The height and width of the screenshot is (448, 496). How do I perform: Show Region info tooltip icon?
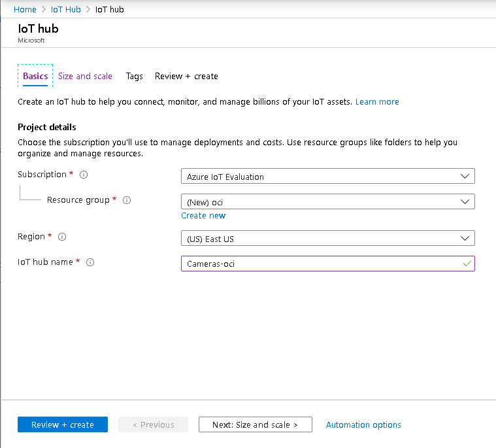(62, 237)
